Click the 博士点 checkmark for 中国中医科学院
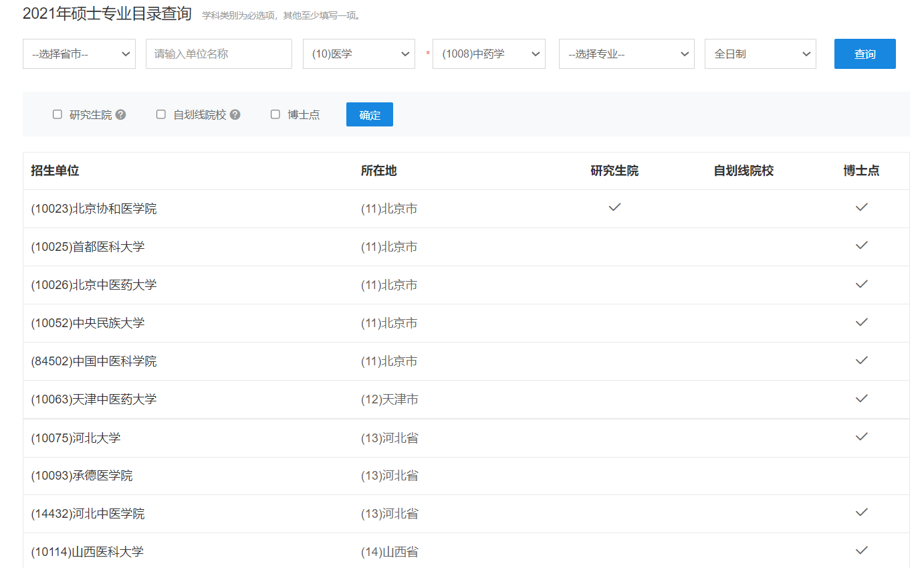 point(862,360)
